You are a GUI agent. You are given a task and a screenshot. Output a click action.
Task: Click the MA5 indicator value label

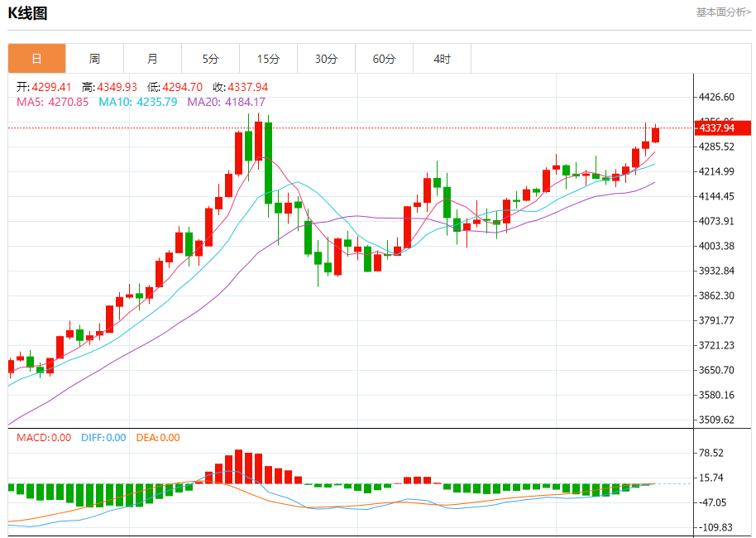click(52, 102)
